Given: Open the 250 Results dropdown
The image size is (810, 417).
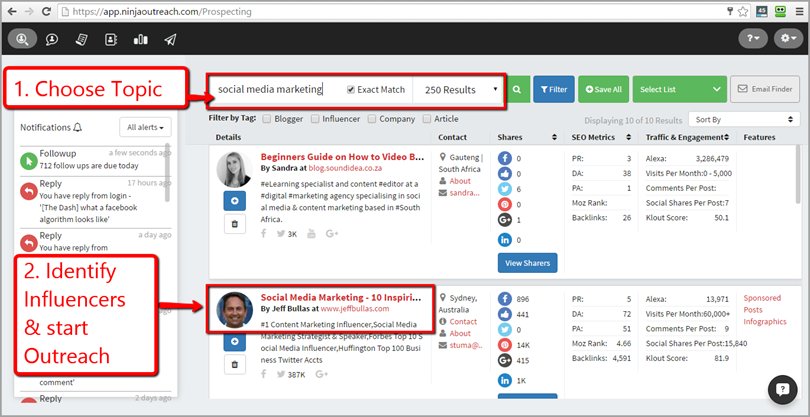Looking at the screenshot, I should 458,89.
